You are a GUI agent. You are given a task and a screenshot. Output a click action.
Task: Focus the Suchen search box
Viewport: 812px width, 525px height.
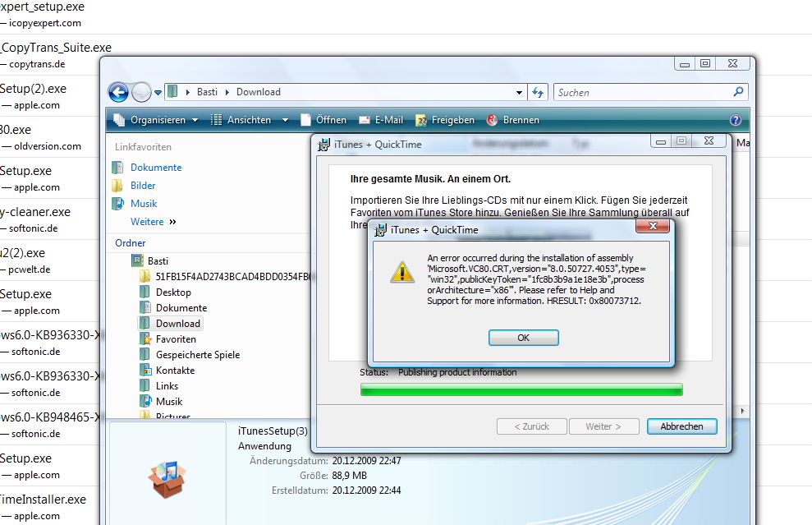click(642, 93)
